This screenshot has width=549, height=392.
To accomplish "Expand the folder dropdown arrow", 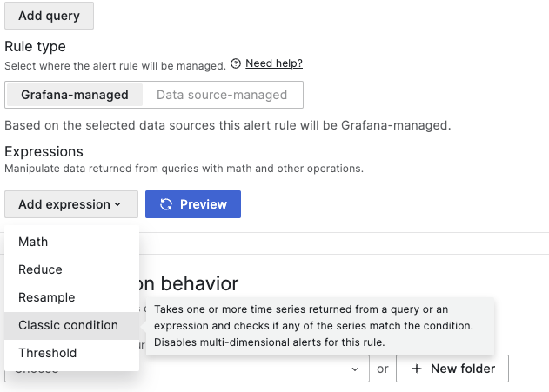I will tap(355, 369).
